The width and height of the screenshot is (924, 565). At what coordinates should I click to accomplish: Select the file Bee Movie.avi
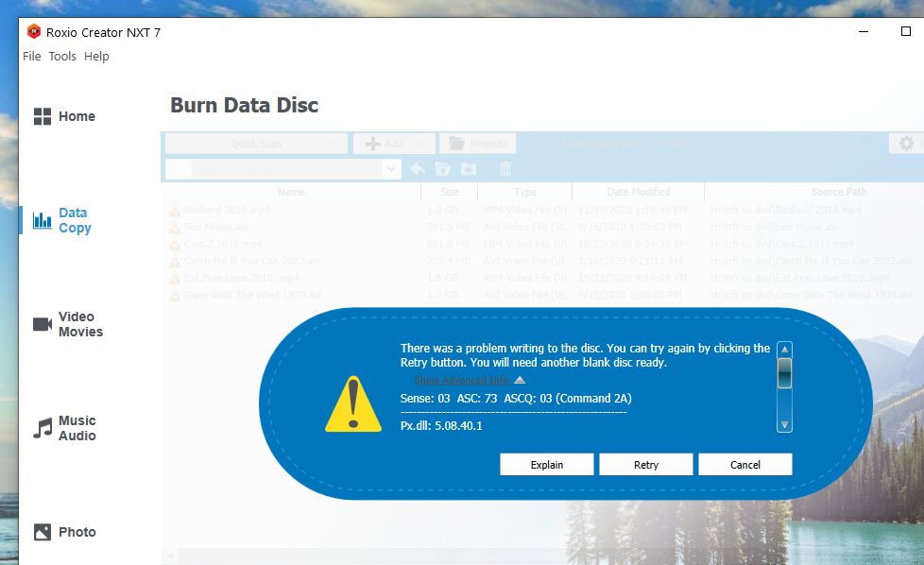pos(215,227)
